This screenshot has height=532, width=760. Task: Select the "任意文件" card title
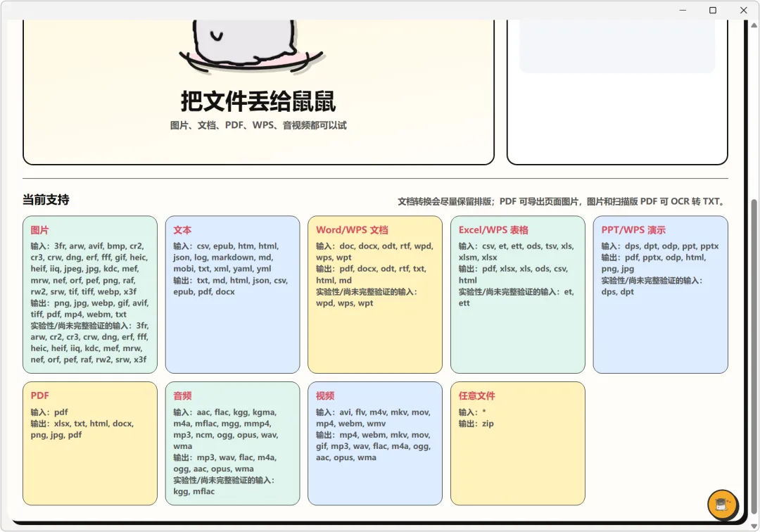point(477,396)
